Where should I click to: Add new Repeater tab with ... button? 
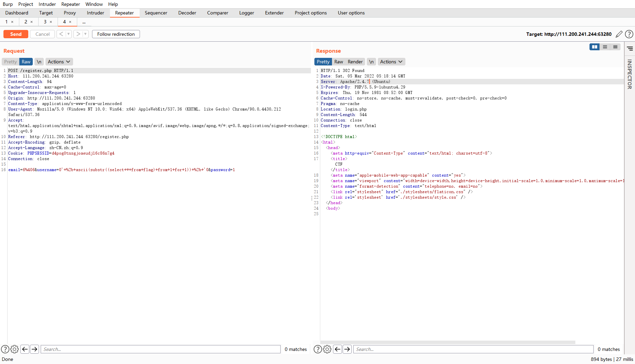[84, 22]
